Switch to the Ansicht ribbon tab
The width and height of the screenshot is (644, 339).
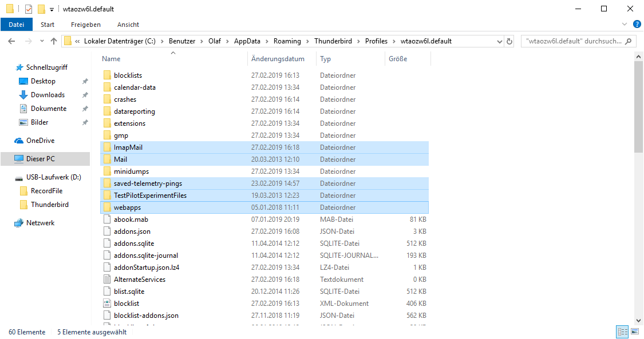[x=128, y=25]
